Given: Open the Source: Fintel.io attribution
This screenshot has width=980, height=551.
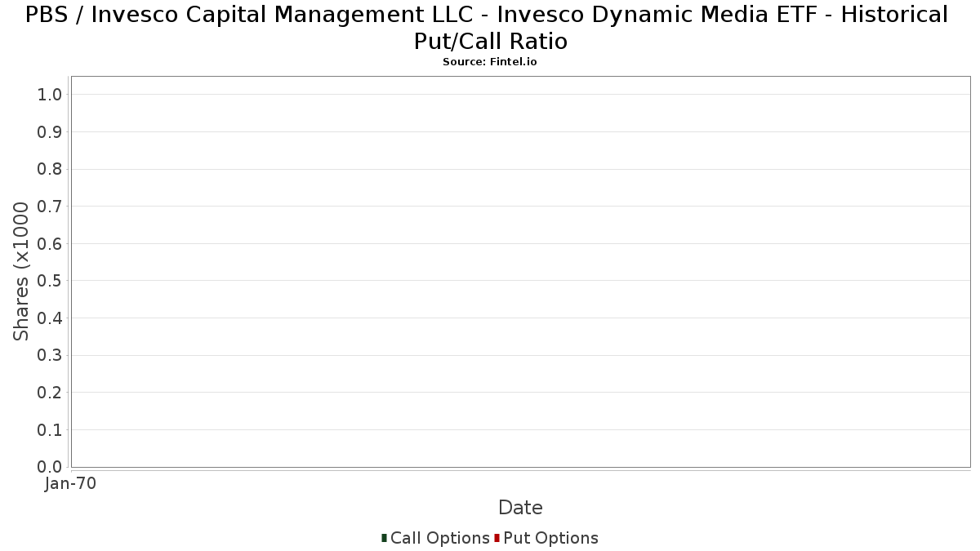Looking at the screenshot, I should pos(490,62).
